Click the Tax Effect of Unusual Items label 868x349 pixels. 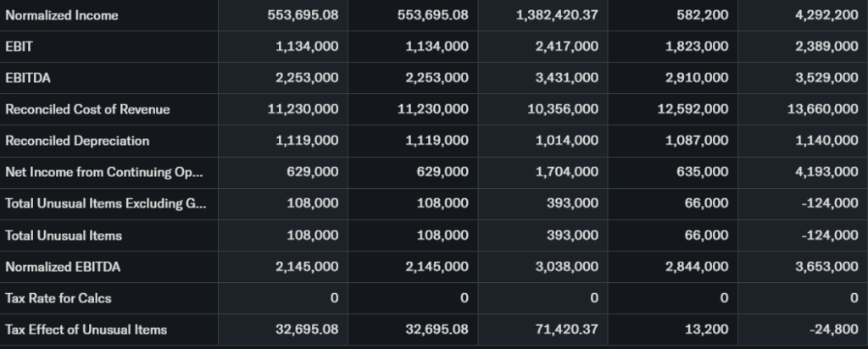pos(86,330)
